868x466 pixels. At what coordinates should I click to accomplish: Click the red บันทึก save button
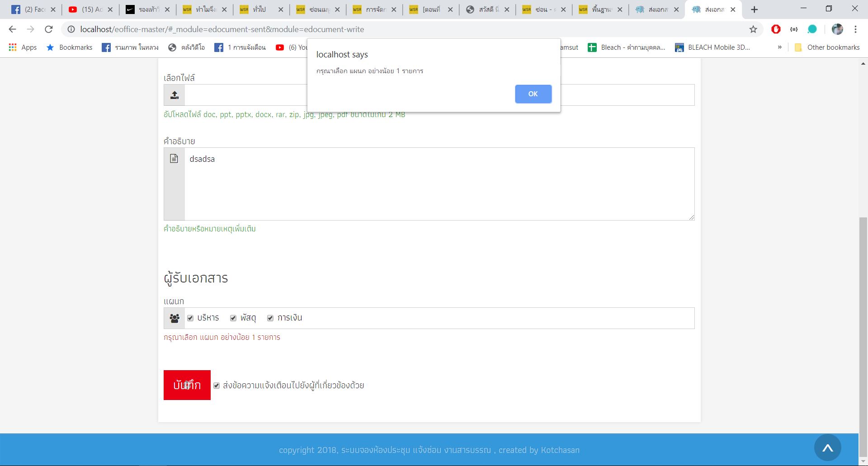pyautogui.click(x=187, y=385)
